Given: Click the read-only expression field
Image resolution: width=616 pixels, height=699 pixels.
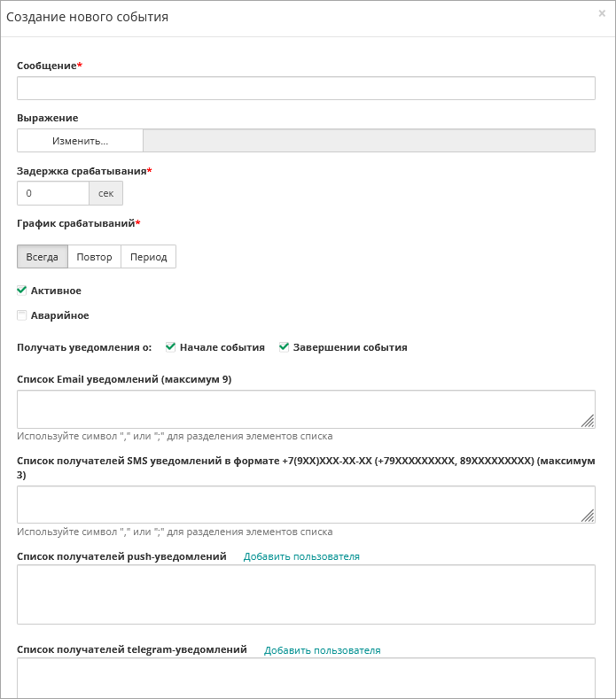Looking at the screenshot, I should point(369,141).
